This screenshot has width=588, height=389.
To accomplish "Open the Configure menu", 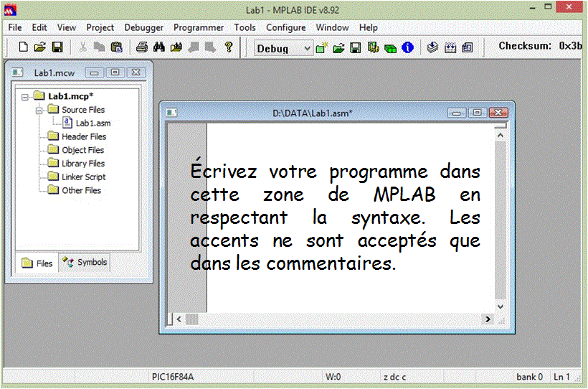I will pos(285,27).
